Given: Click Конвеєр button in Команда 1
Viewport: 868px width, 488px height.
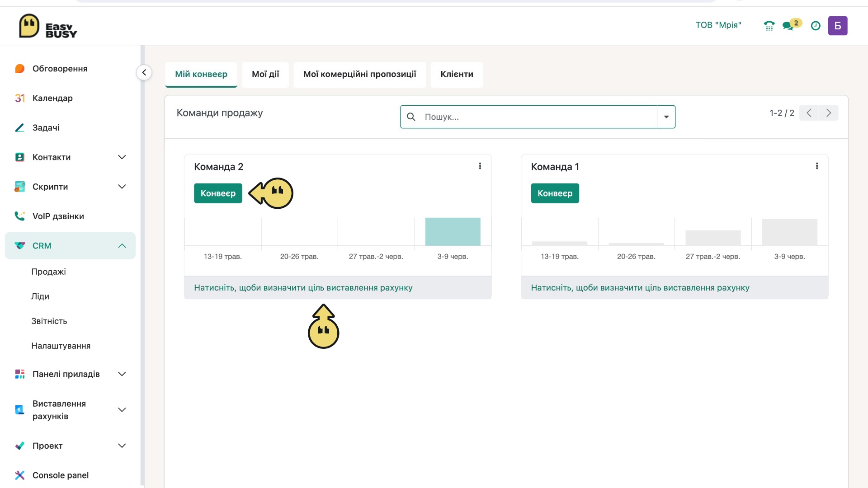Looking at the screenshot, I should [x=555, y=193].
